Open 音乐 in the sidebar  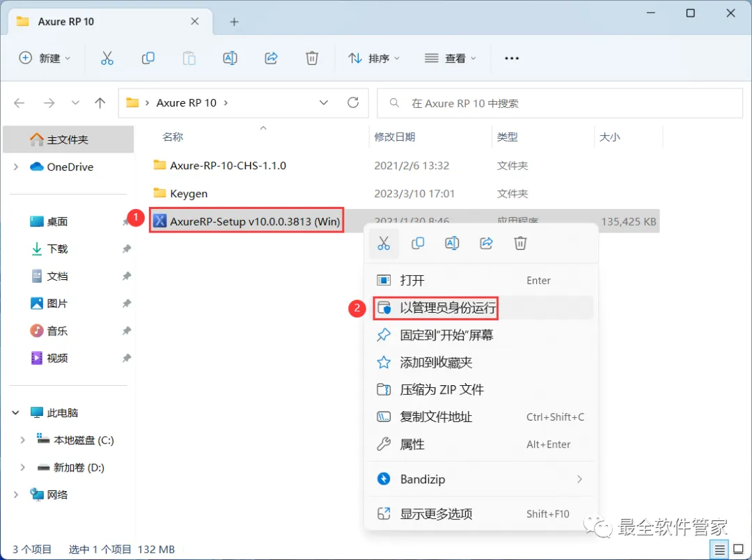pyautogui.click(x=57, y=331)
